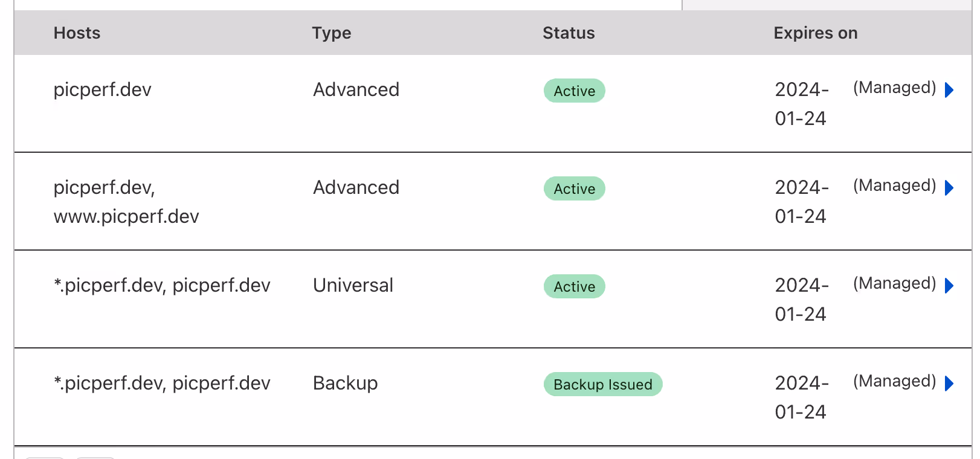
Task: Expand the Backup certificate details arrow
Action: [x=949, y=384]
